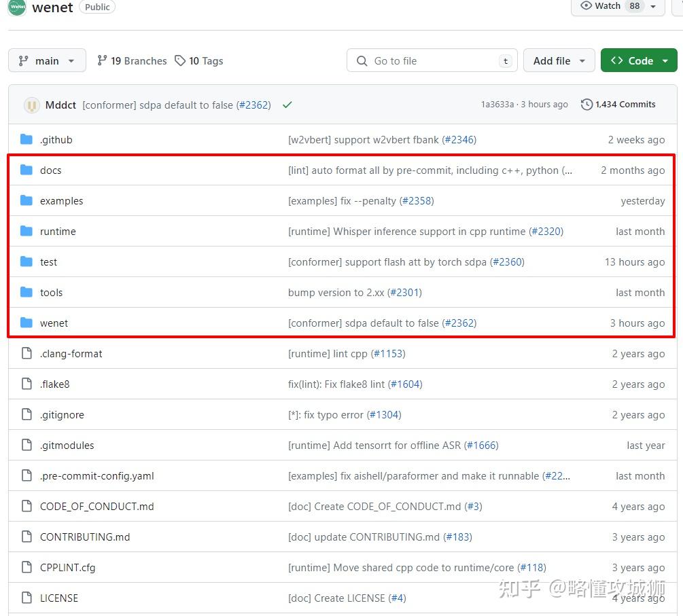Open the CONTRIBUTING.md file
Viewport: 683px width, 616px height.
pos(85,537)
